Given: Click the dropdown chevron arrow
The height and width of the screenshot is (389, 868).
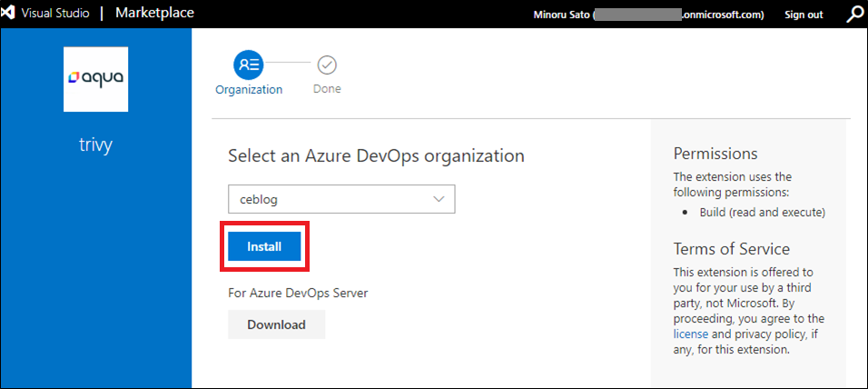Looking at the screenshot, I should tap(439, 199).
